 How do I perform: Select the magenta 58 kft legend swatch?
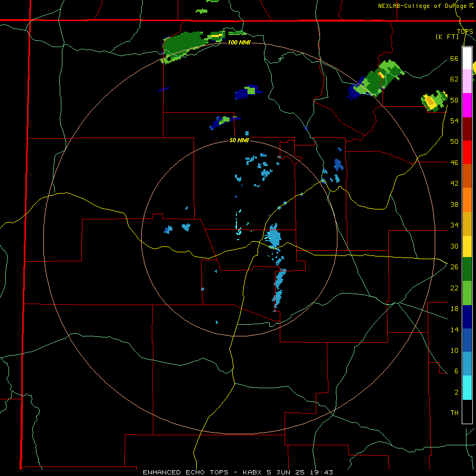[x=467, y=105]
